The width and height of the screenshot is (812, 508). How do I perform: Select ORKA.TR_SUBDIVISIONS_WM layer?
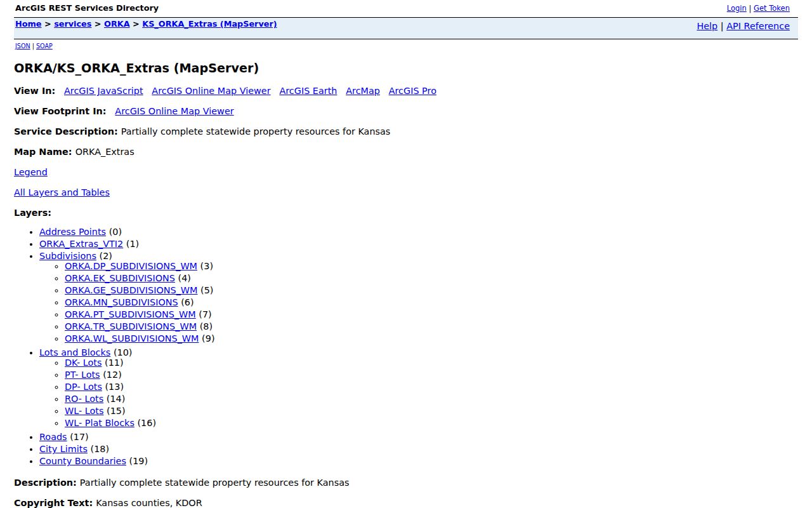click(x=131, y=326)
